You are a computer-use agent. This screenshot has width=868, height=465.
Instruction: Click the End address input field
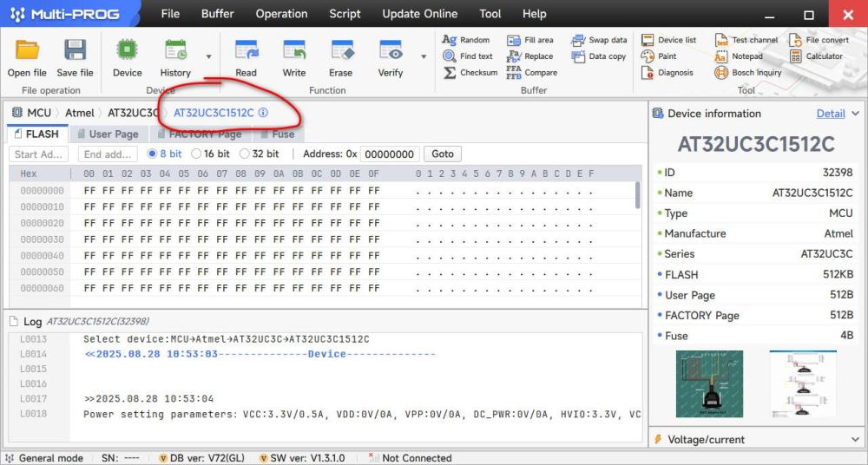(108, 154)
